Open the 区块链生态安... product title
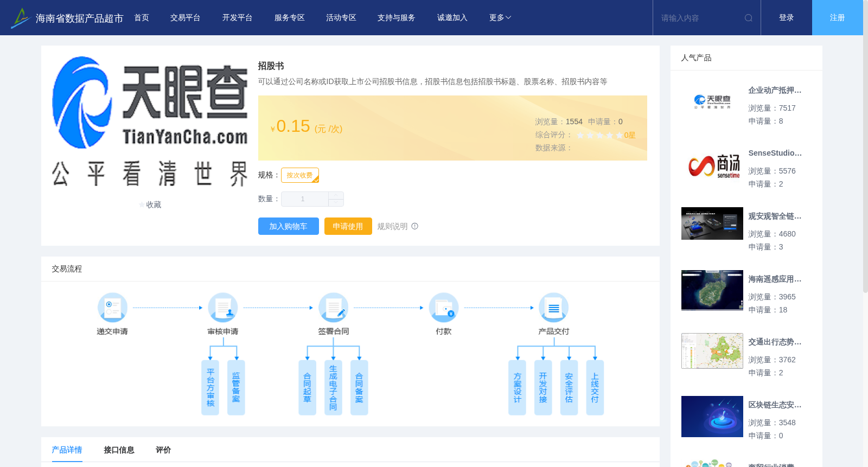The height and width of the screenshot is (467, 868). 775,405
